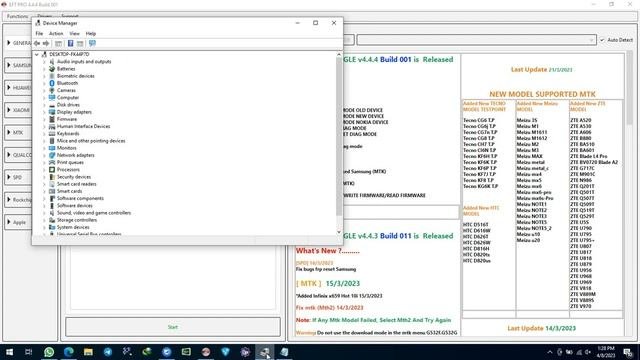This screenshot has width=640, height=360.
Task: Open File Explorer from the taskbar
Action: point(88,352)
